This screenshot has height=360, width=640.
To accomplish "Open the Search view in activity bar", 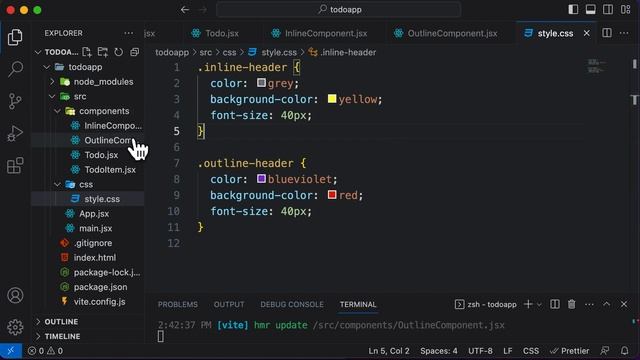I will tap(15, 69).
